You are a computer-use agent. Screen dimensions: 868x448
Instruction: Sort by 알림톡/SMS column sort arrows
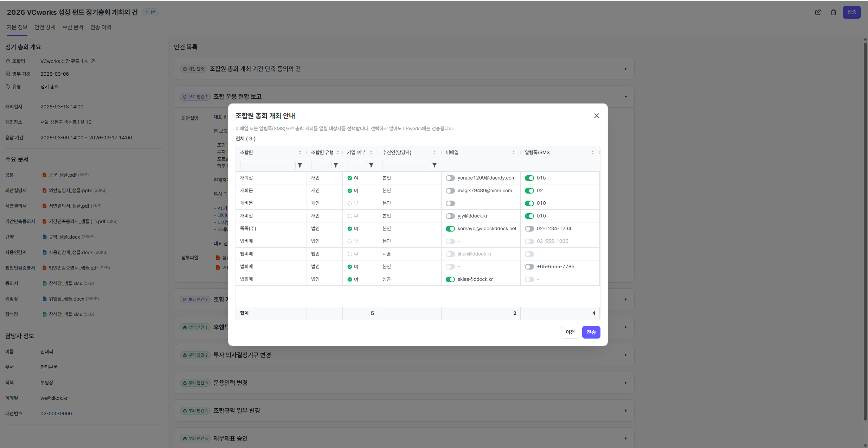[592, 152]
